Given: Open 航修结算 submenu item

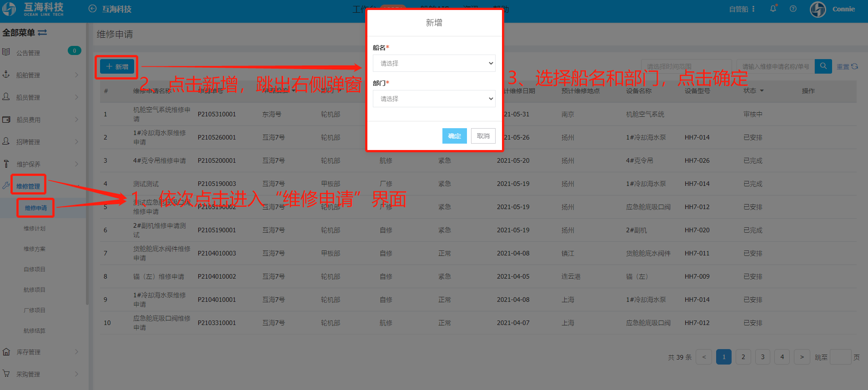Looking at the screenshot, I should coord(35,330).
